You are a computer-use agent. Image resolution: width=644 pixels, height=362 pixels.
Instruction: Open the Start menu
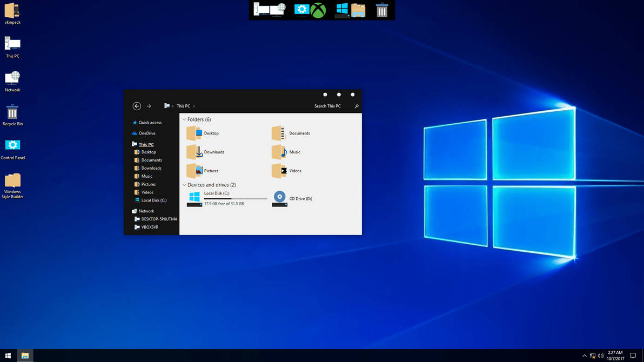tap(8, 356)
